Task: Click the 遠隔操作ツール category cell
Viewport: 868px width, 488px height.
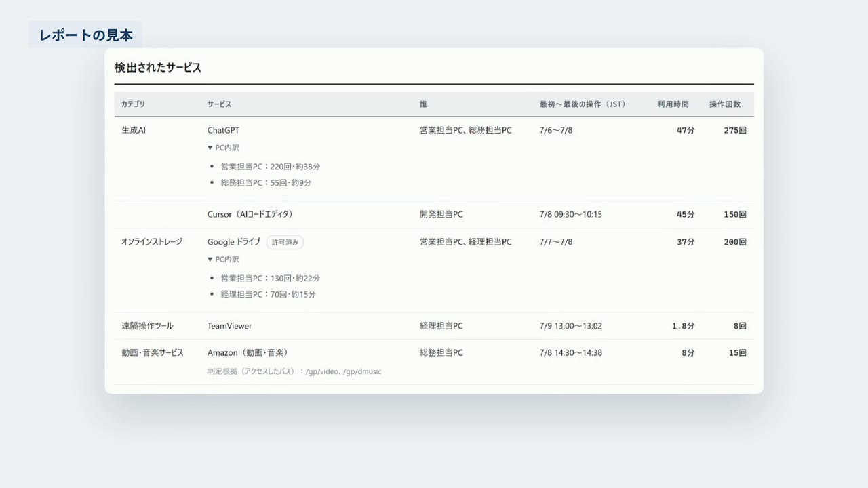Action: 147,326
